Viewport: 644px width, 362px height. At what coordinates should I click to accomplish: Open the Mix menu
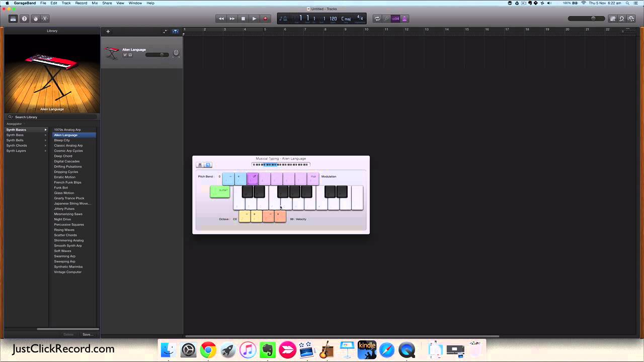(x=95, y=3)
